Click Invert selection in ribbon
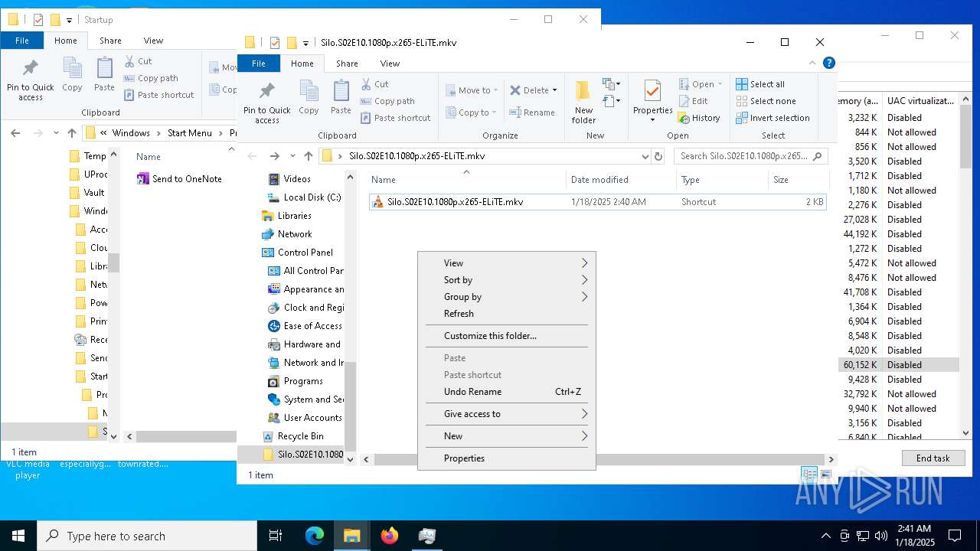The width and height of the screenshot is (980, 551). click(x=773, y=118)
